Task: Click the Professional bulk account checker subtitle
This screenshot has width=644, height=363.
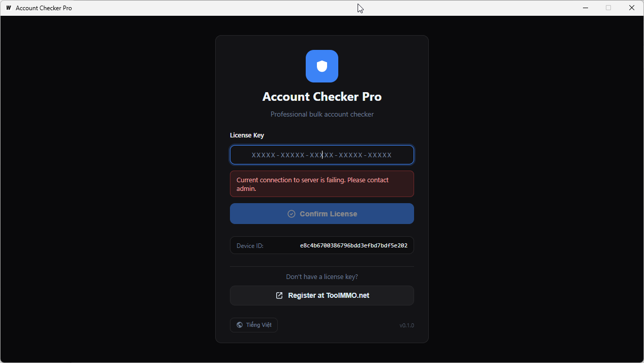Action: click(322, 114)
